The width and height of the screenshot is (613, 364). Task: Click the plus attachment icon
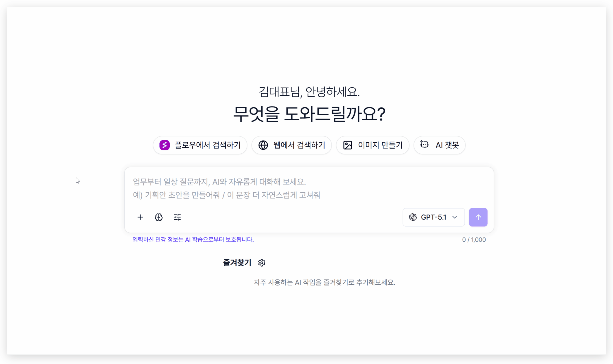(x=140, y=217)
